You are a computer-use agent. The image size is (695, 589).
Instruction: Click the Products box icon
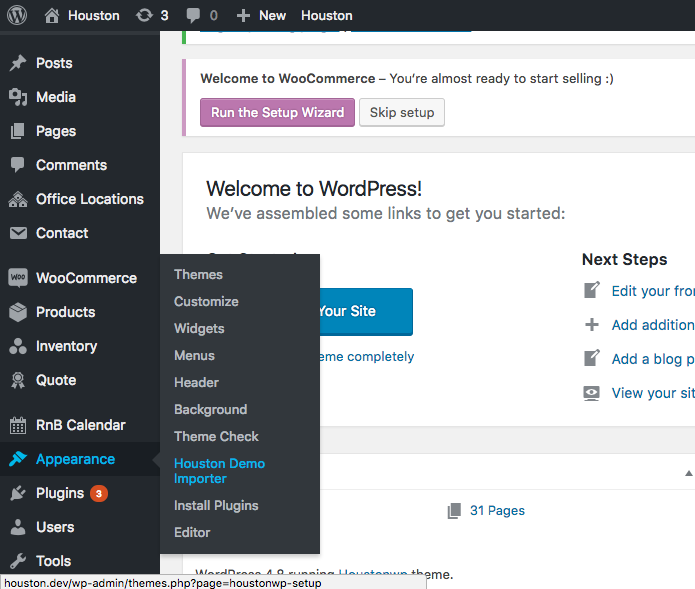pyautogui.click(x=18, y=312)
